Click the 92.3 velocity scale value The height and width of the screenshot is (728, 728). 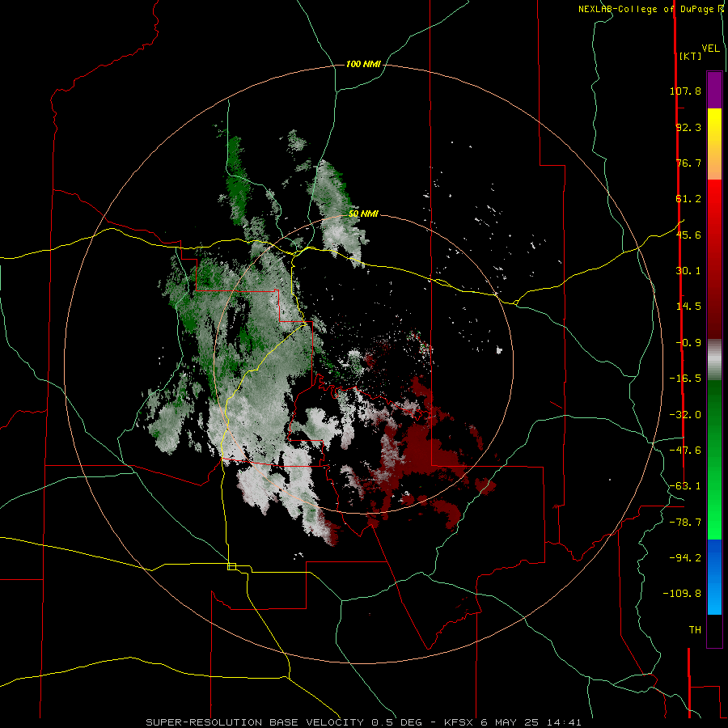pyautogui.click(x=688, y=127)
